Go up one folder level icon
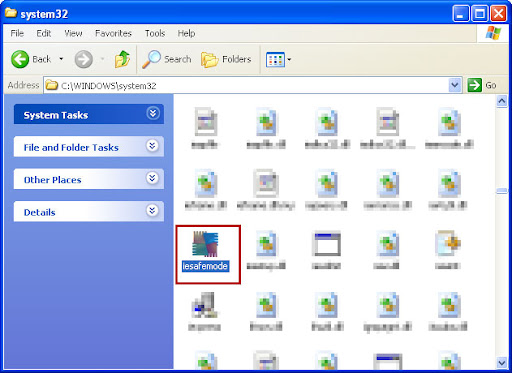 click(x=122, y=59)
